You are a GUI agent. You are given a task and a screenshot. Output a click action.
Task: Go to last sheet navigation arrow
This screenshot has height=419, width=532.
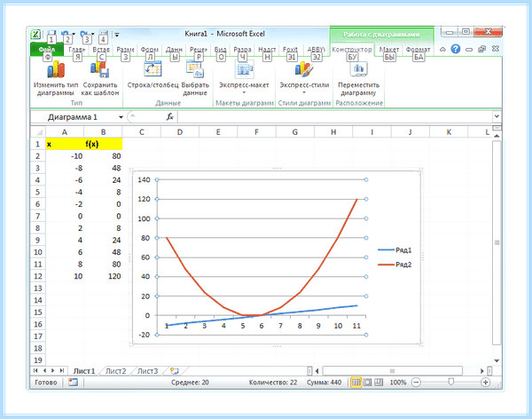click(x=62, y=371)
